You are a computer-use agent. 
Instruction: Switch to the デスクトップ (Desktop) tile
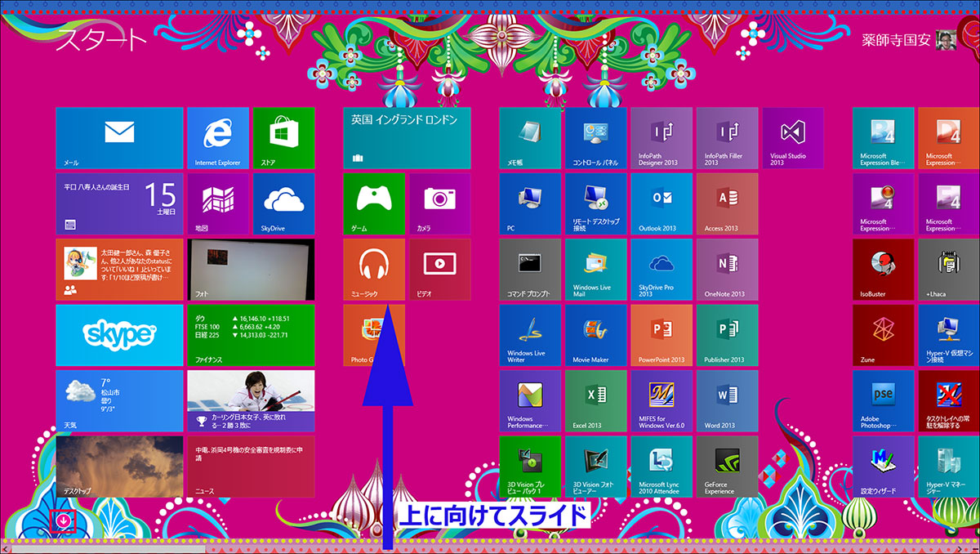(x=119, y=467)
